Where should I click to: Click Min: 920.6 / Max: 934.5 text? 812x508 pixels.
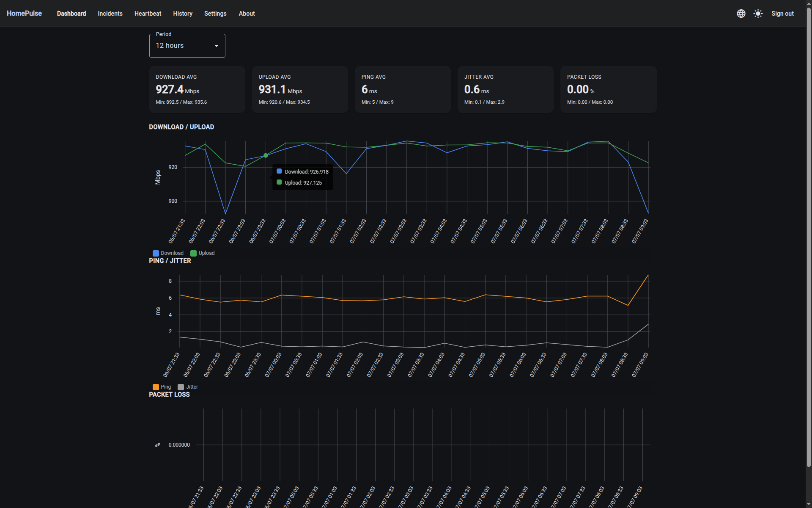[x=284, y=102]
